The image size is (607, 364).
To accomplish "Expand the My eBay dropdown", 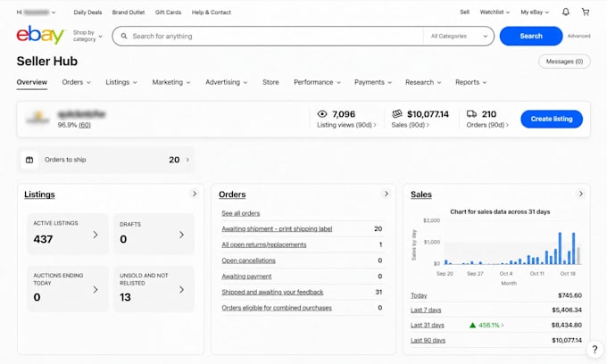I will (535, 12).
